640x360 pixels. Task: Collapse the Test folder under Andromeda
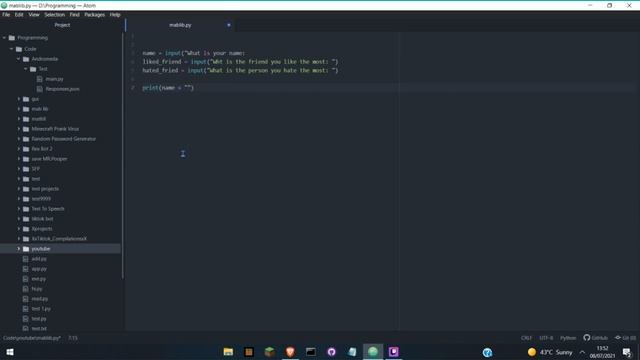25,69
